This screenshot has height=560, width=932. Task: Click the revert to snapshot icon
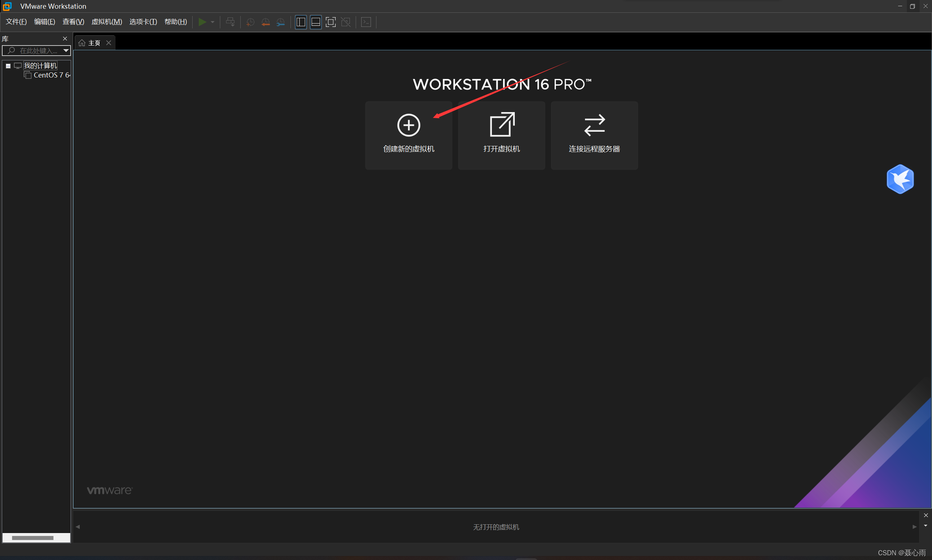coord(265,22)
